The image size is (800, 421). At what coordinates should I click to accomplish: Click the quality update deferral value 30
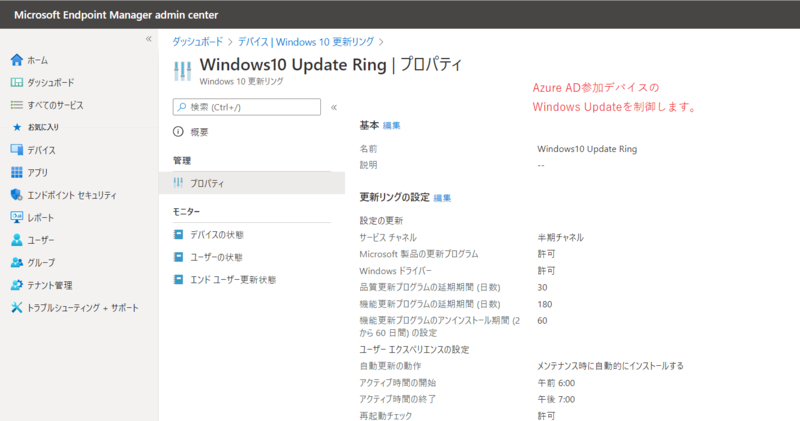(x=542, y=287)
